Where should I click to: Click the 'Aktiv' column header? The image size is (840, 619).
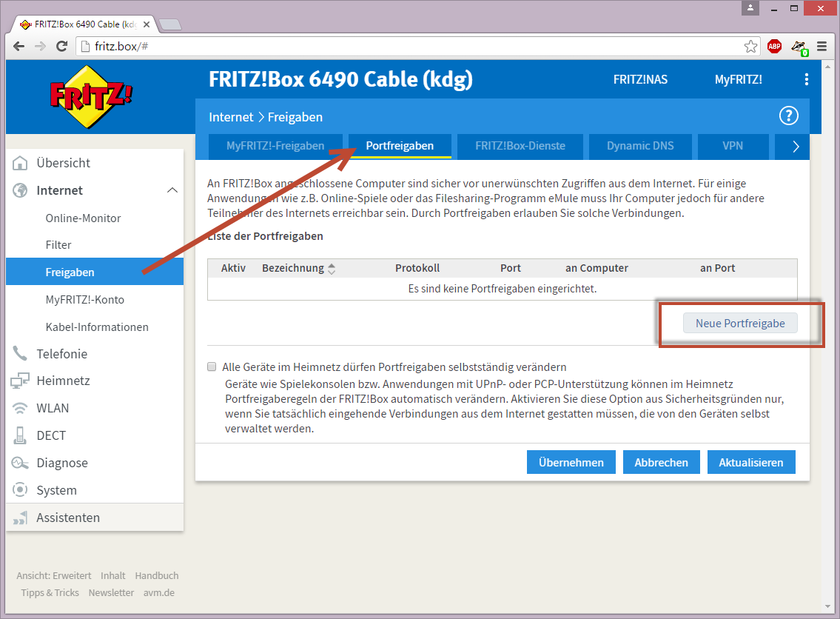[x=233, y=268]
